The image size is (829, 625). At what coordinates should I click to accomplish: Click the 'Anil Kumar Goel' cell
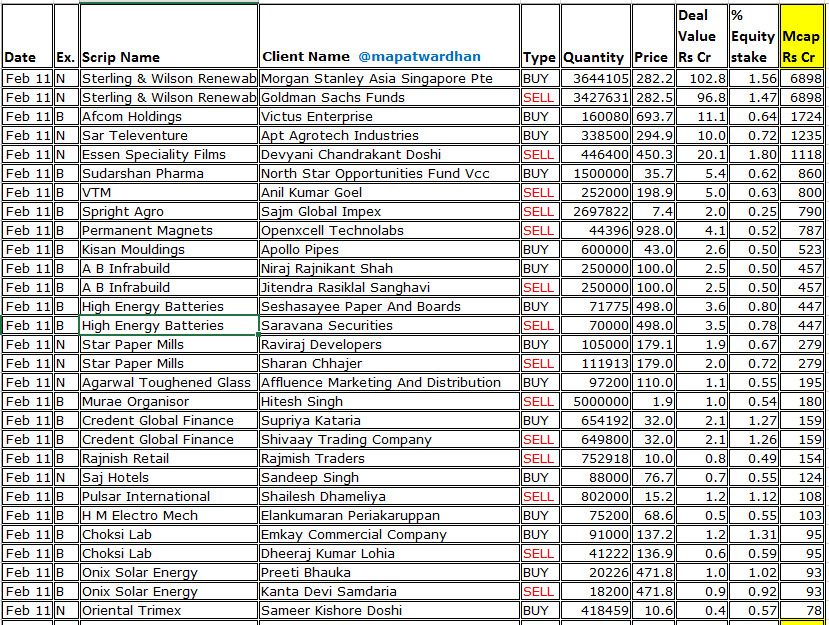(390, 192)
